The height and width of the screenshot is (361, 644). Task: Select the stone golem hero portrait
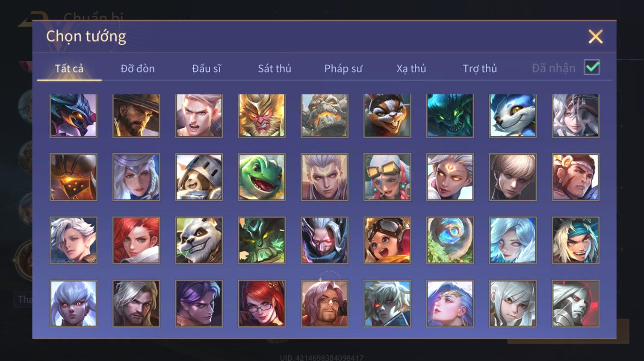(325, 116)
